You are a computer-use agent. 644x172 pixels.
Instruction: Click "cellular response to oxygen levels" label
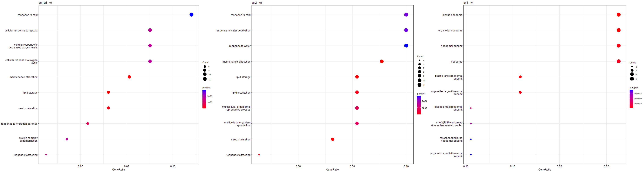pos(22,62)
